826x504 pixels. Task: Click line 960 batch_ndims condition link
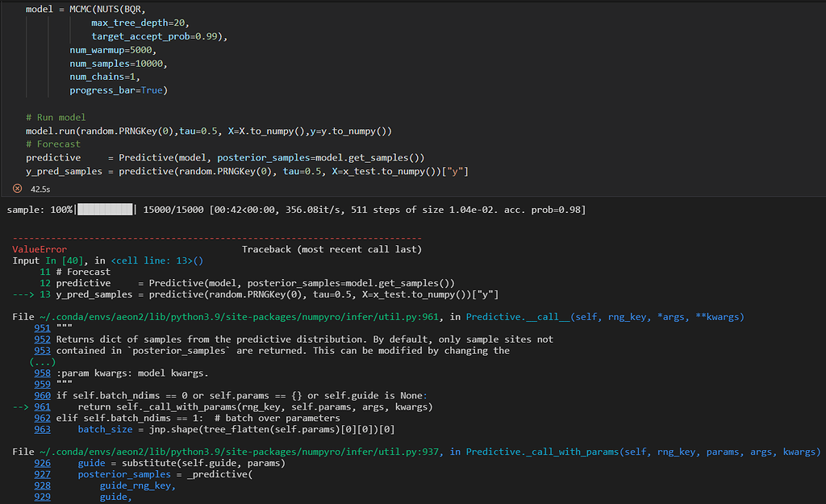(x=41, y=394)
